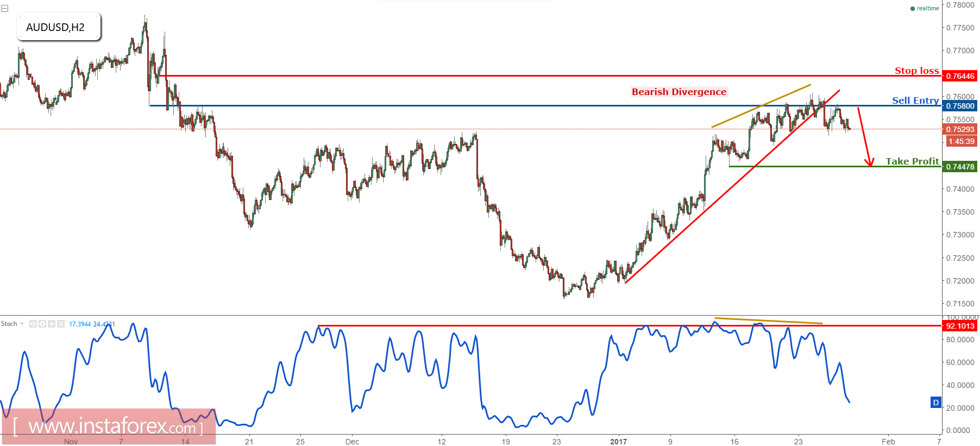Click the blue D data badge
980x446 pixels.
click(935, 403)
